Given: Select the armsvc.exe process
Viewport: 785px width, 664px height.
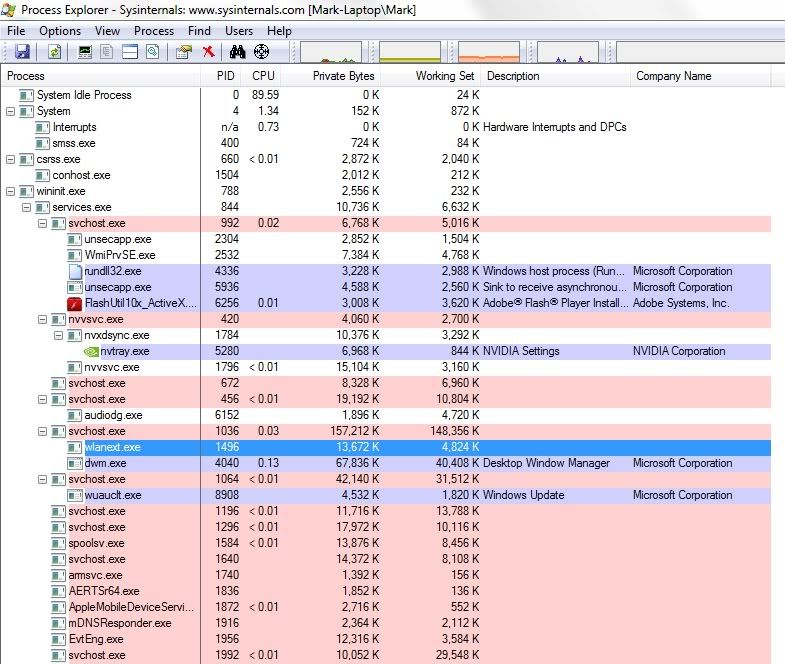Looking at the screenshot, I should 385,575.
